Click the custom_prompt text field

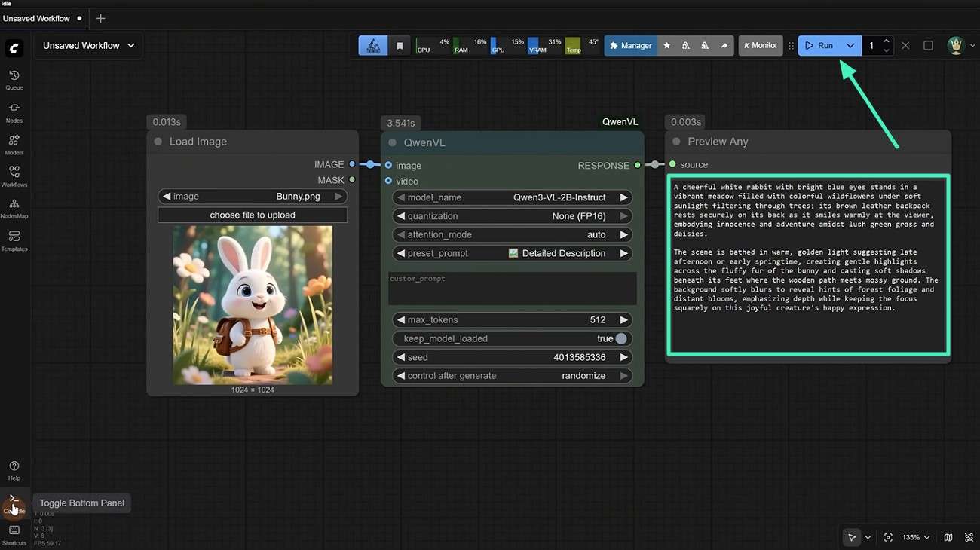(x=512, y=289)
